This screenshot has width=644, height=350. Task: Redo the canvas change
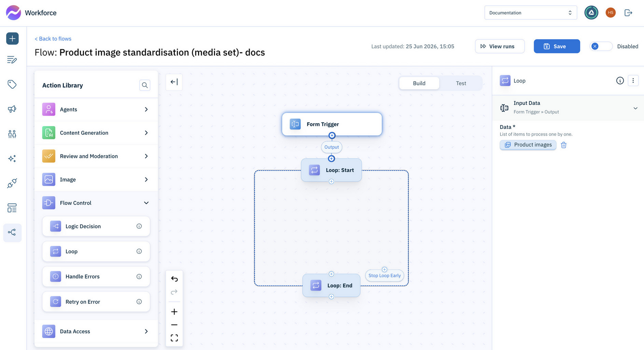pos(174,292)
